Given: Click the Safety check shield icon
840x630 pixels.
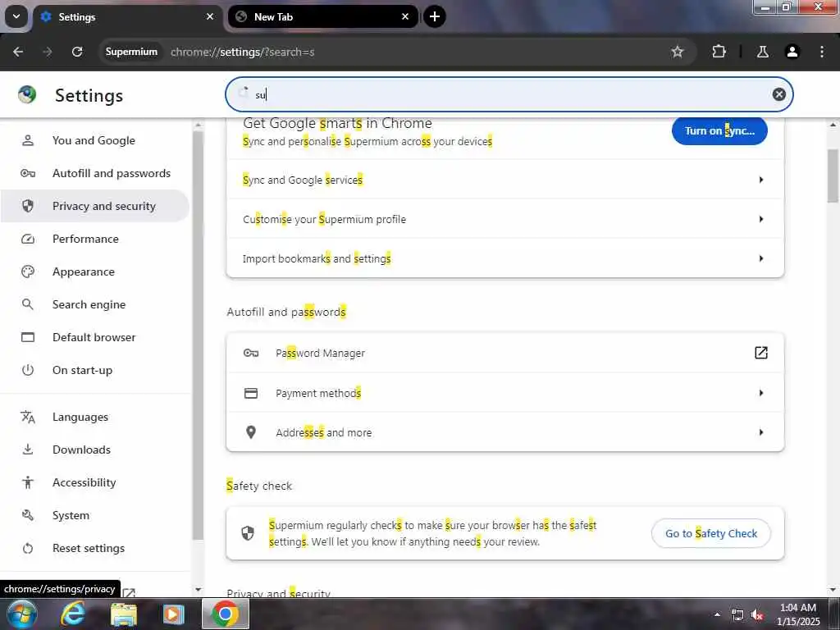Looking at the screenshot, I should pyautogui.click(x=248, y=533).
